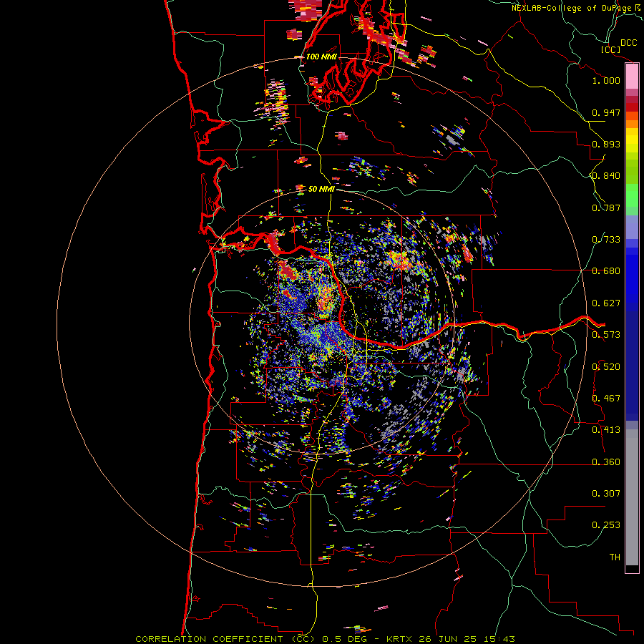Screen dimensions: 644x644
Task: Click the 0.893 scale value
Action: (x=606, y=144)
